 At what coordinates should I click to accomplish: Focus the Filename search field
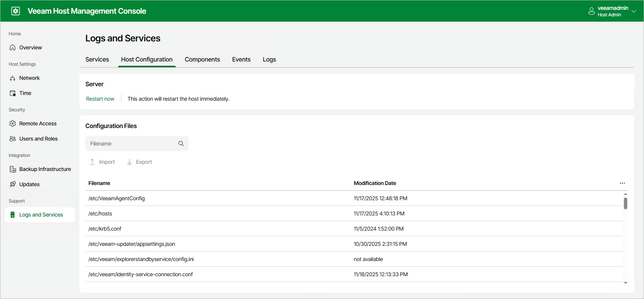[137, 144]
